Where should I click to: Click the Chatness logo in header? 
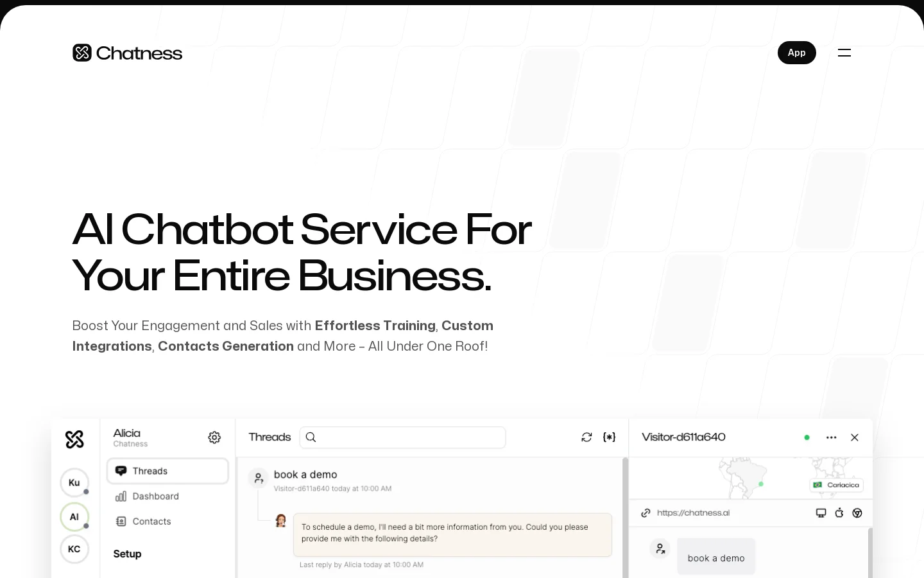click(127, 53)
